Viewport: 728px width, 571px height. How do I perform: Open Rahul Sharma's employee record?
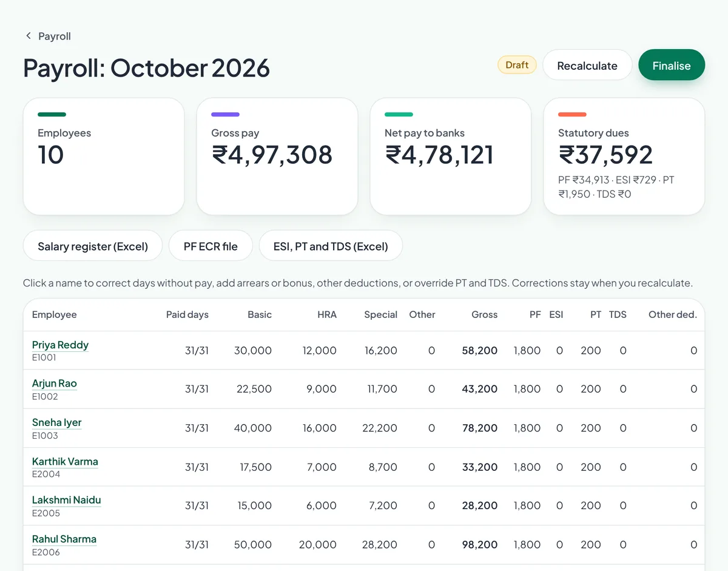pyautogui.click(x=64, y=539)
